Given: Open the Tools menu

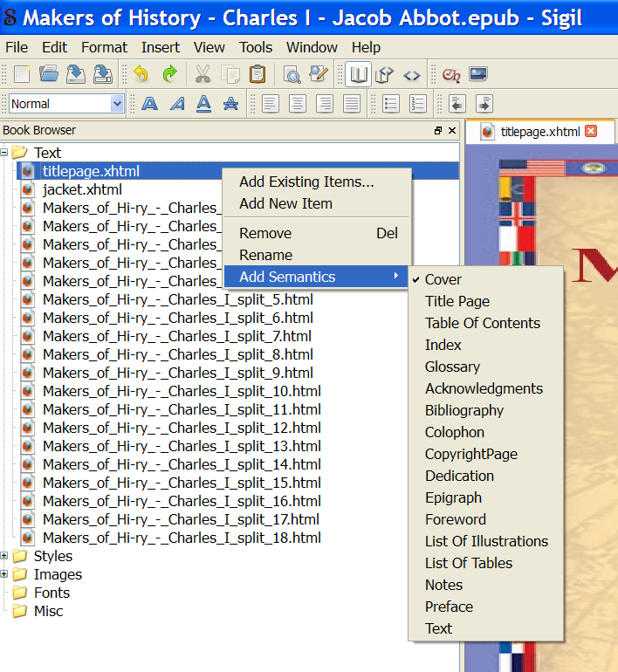Looking at the screenshot, I should point(256,47).
